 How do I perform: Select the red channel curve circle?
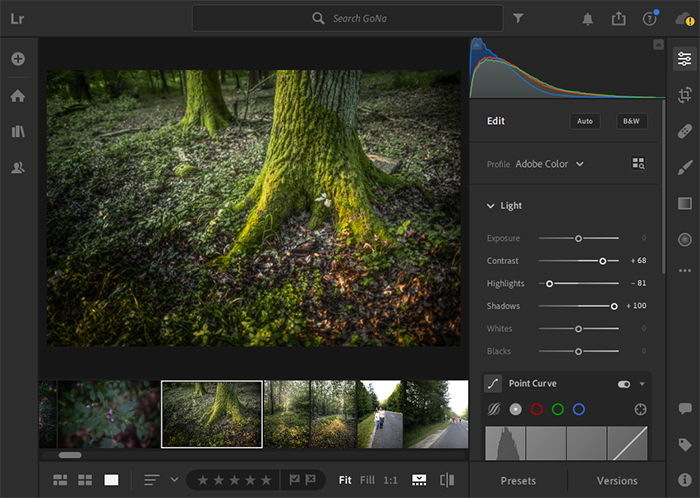537,409
